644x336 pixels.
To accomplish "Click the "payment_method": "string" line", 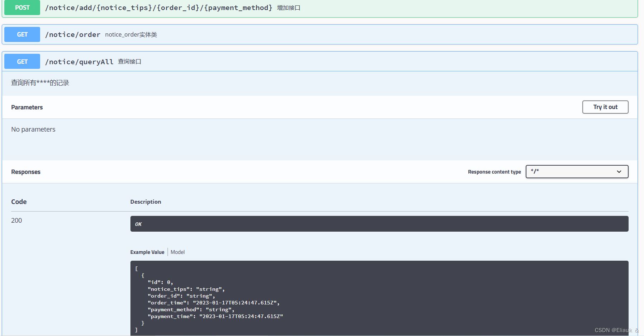I will point(191,309).
